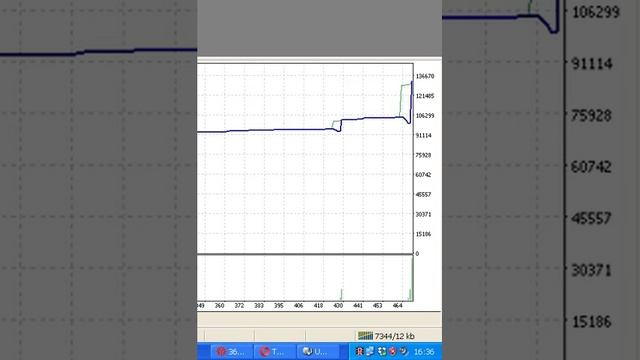Click the 464 label on the horizontal axis
The width and height of the screenshot is (640, 360).
click(398, 305)
